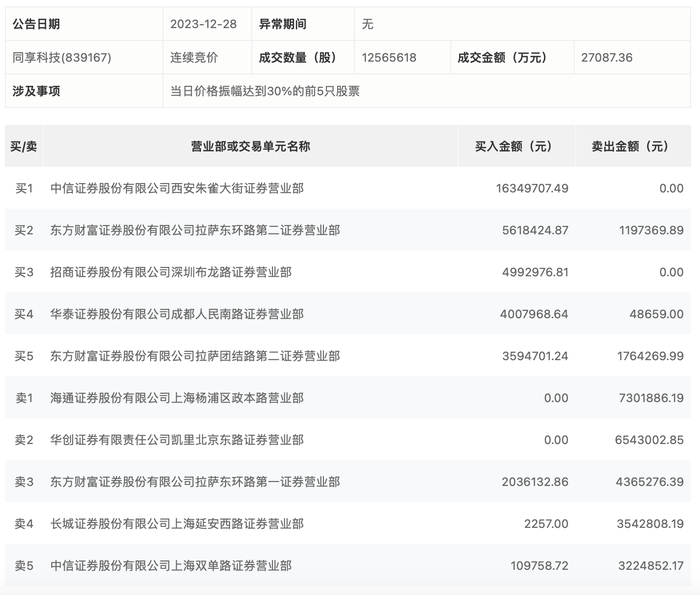Image resolution: width=700 pixels, height=595 pixels.
Task: Click the 成交数量（股） label
Action: [x=297, y=58]
